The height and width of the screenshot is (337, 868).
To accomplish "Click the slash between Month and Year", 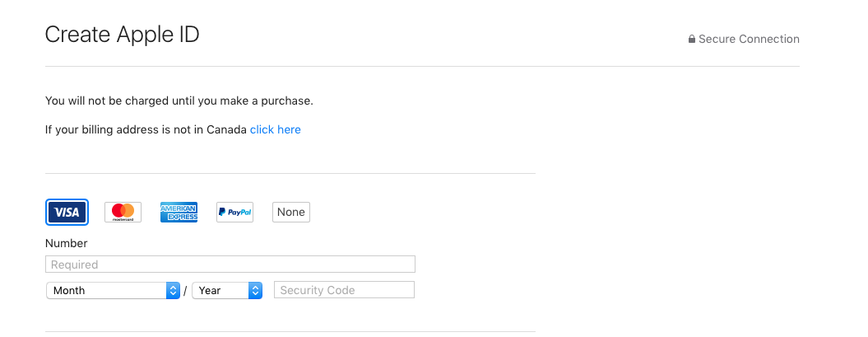I will (x=185, y=290).
